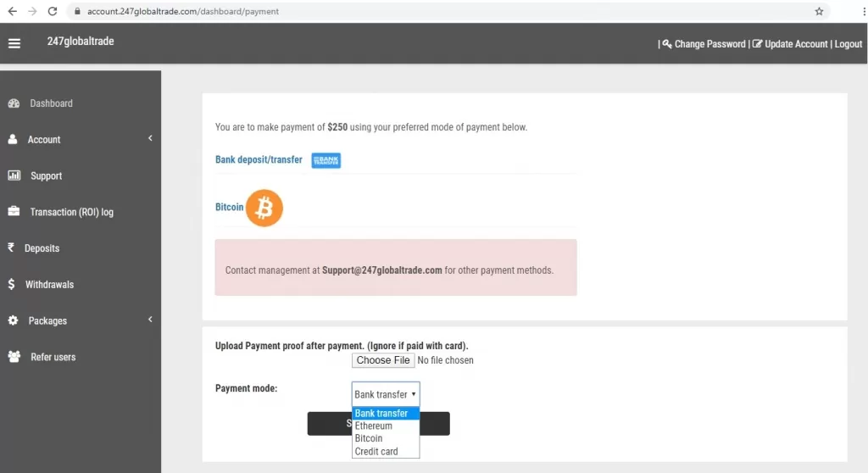Click the Packages gear icon
The width and height of the screenshot is (868, 473).
14,320
